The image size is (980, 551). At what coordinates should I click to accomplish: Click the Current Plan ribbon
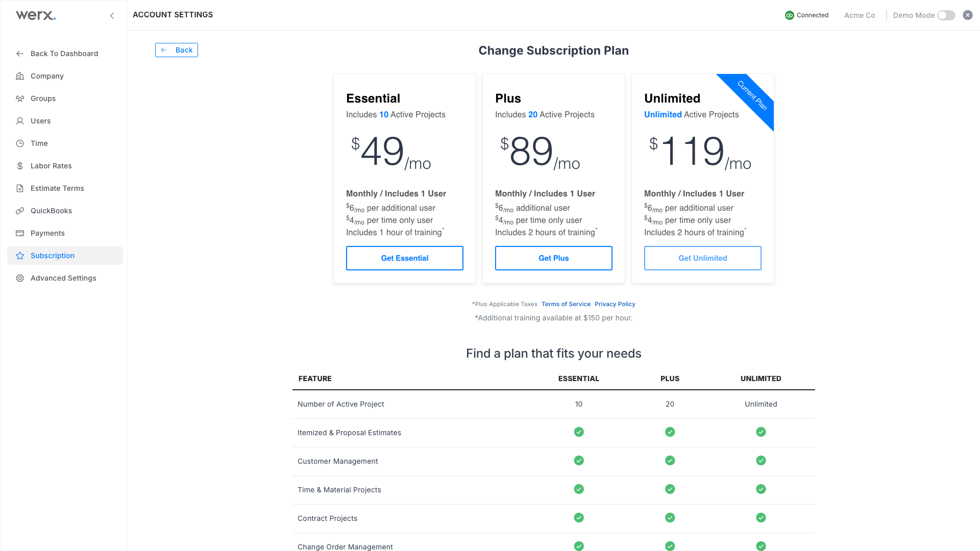click(x=752, y=95)
